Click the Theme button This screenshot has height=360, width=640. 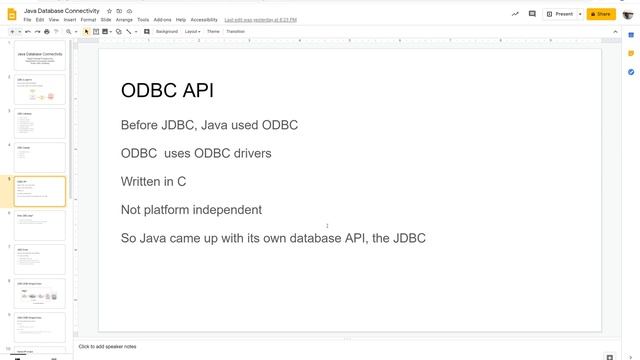(x=213, y=31)
